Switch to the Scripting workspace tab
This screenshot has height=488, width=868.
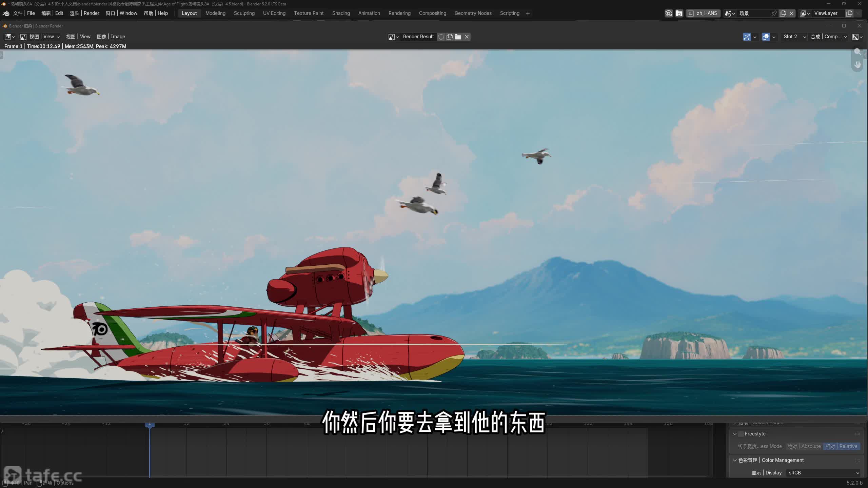510,13
